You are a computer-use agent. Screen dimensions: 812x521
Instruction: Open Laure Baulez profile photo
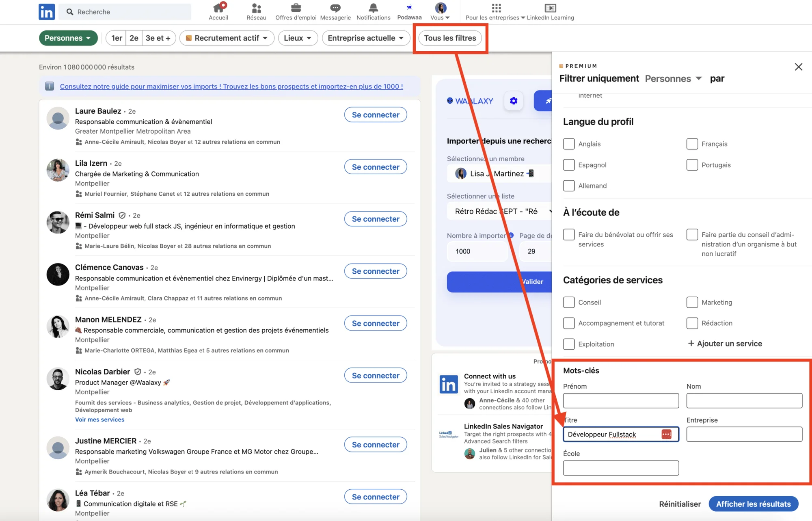point(58,118)
